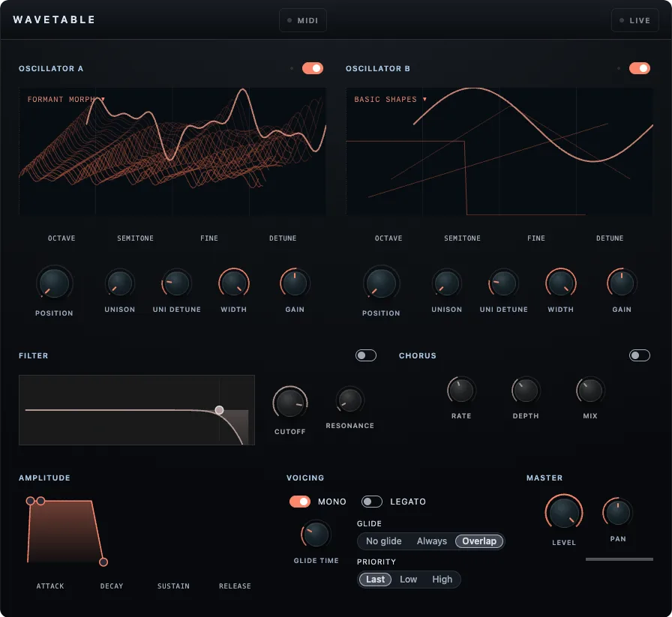
Task: Click the Release envelope label
Action: [x=235, y=586]
